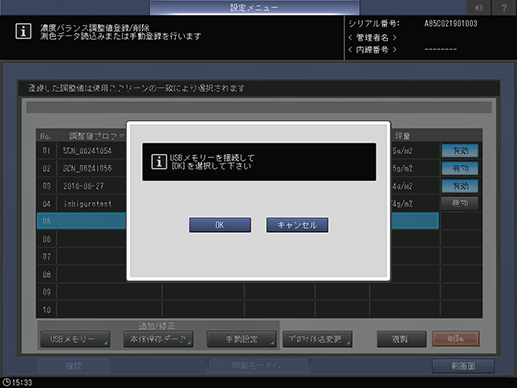The height and width of the screenshot is (388, 517).
Task: Click the speaker volume icon at top
Action: (479, 7)
